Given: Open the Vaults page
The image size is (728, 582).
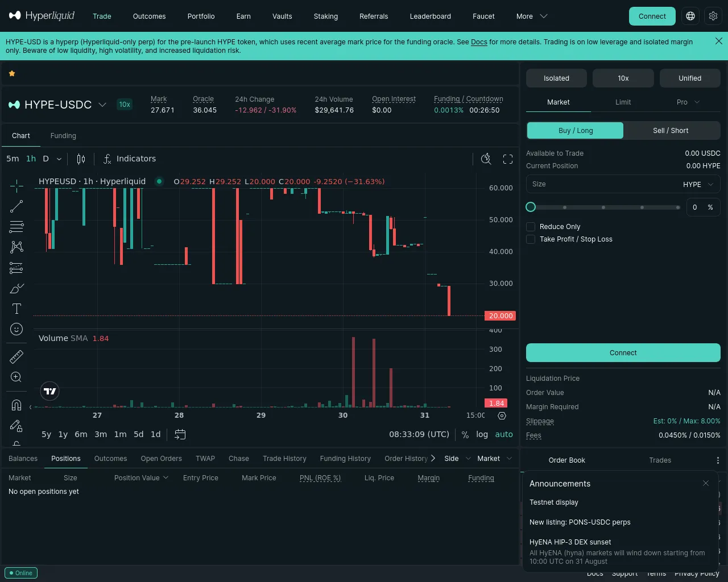Looking at the screenshot, I should [282, 16].
